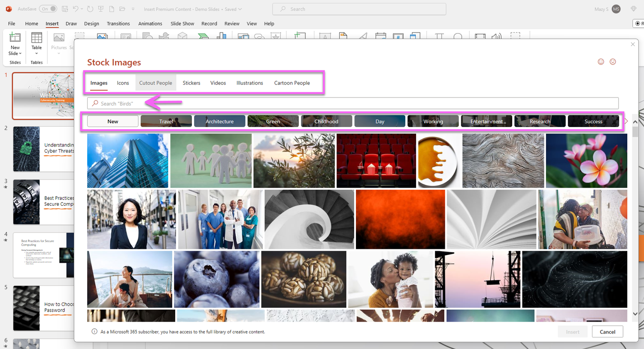The height and width of the screenshot is (349, 644).
Task: Reveal more categories with the right chevron
Action: click(x=626, y=121)
